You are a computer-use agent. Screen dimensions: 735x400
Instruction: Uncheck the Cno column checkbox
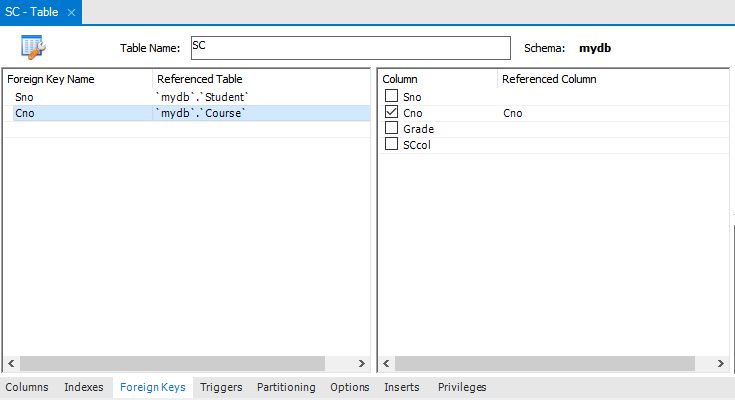coord(391,113)
